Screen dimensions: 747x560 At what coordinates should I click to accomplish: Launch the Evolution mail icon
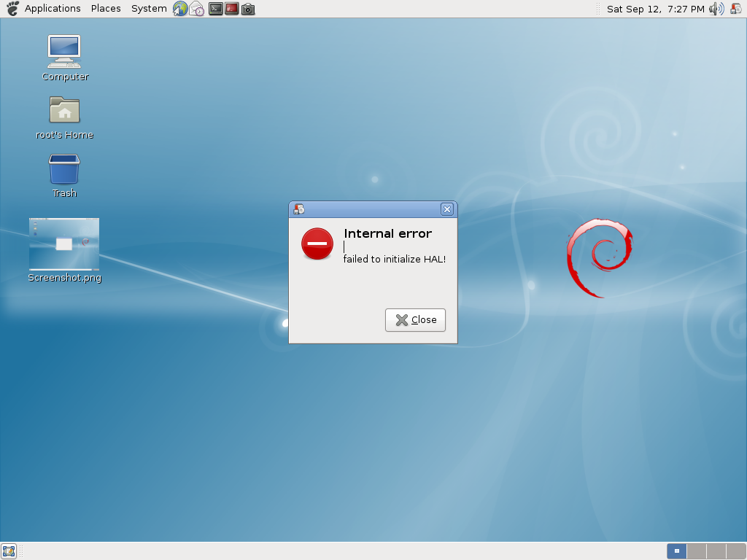point(197,9)
